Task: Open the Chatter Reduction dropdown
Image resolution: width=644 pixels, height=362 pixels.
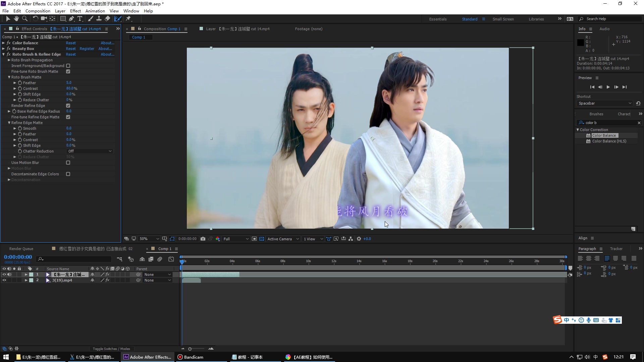Action: (90, 151)
